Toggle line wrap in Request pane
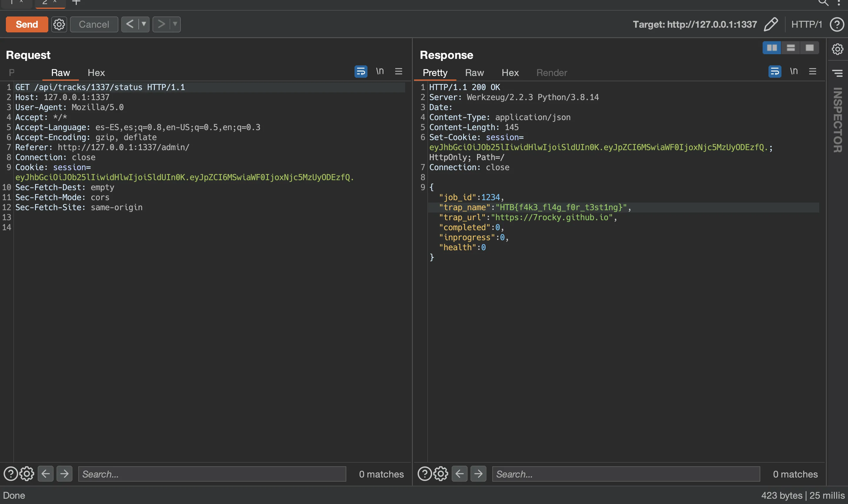The image size is (848, 504). [x=361, y=71]
